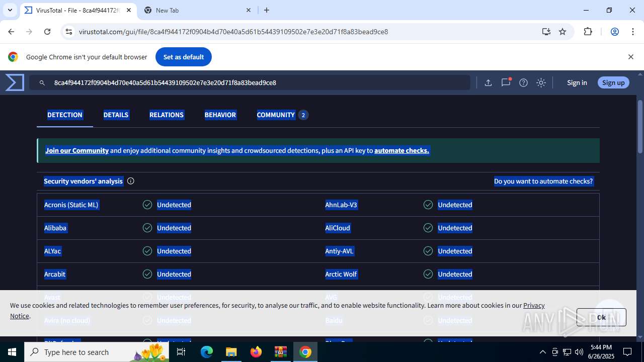Click the Undetected checkmark for Arcabit

coord(147,274)
